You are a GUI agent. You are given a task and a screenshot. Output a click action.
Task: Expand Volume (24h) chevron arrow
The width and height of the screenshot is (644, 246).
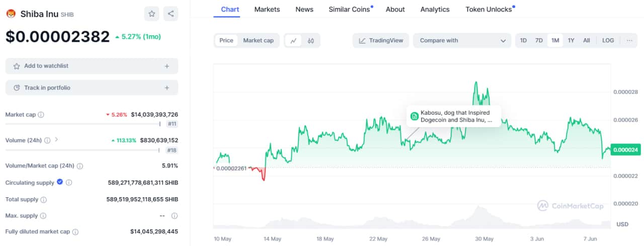[x=56, y=139]
